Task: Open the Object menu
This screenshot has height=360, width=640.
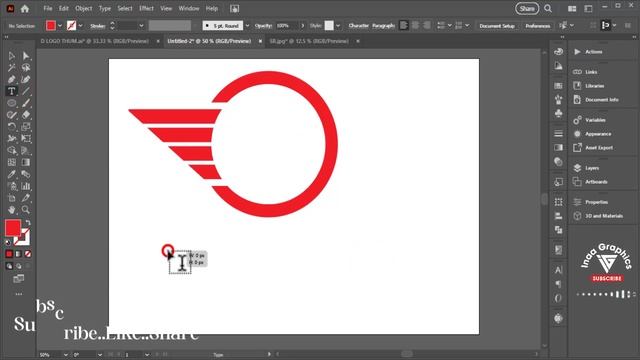Action: [84, 9]
